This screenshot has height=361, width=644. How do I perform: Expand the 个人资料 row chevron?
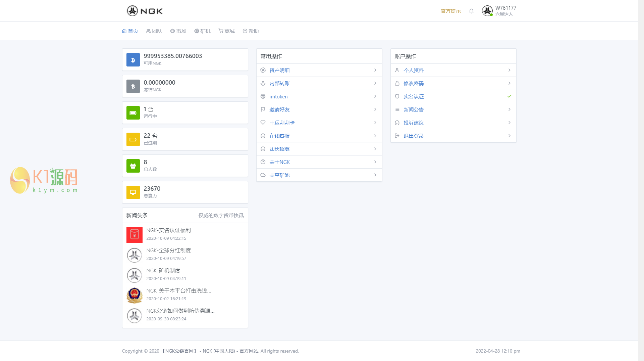(509, 70)
